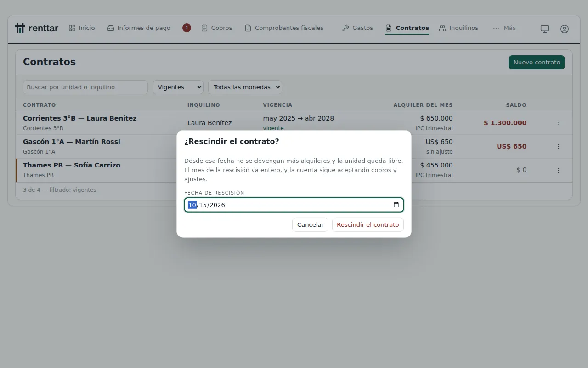Open the date picker calendar icon
588x368 pixels.
[x=396, y=205]
